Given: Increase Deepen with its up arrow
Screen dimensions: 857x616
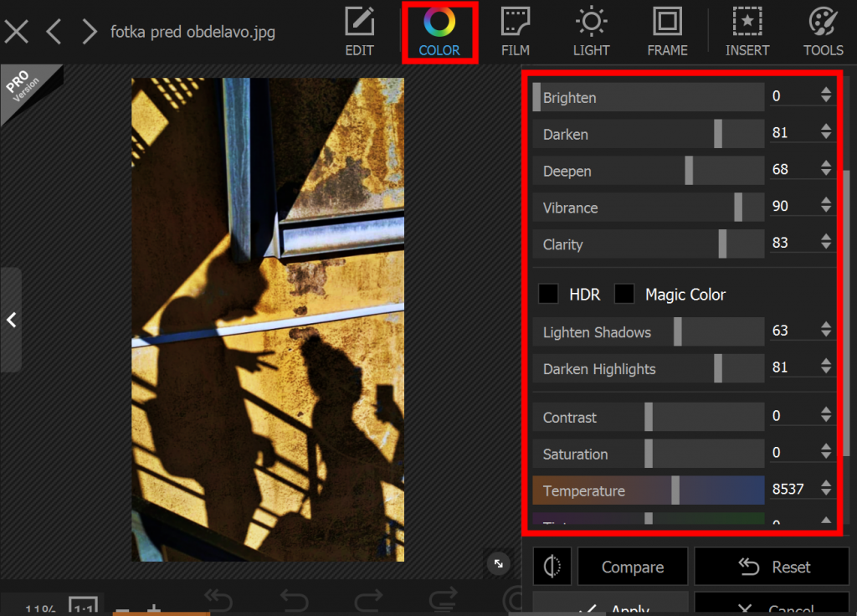Looking at the screenshot, I should tap(826, 163).
